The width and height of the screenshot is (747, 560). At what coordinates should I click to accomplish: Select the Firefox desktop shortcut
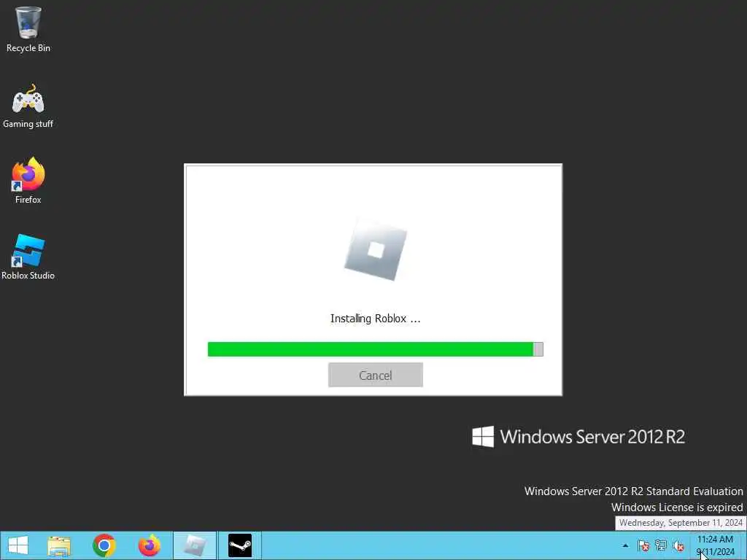pos(28,181)
